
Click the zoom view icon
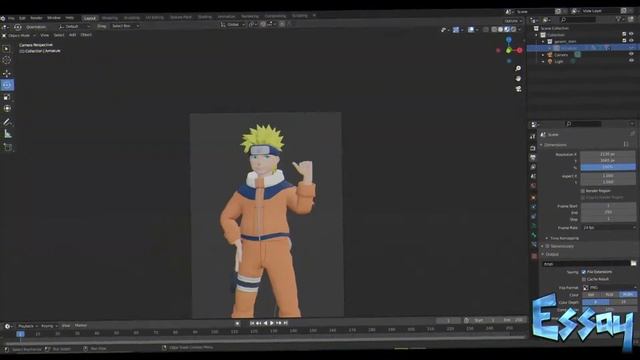click(x=518, y=69)
